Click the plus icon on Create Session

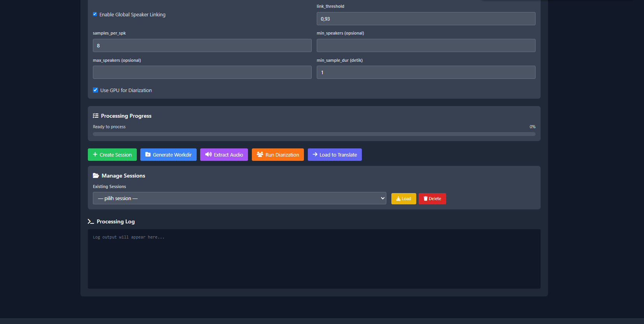click(x=95, y=155)
